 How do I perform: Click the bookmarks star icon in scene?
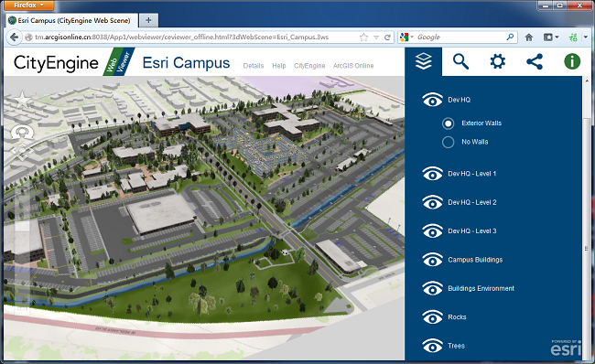point(22,100)
